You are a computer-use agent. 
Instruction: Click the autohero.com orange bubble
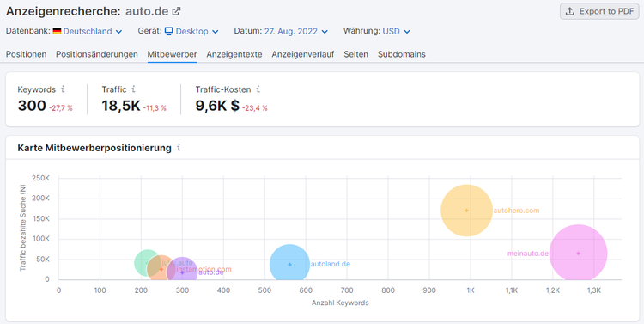[466, 211]
